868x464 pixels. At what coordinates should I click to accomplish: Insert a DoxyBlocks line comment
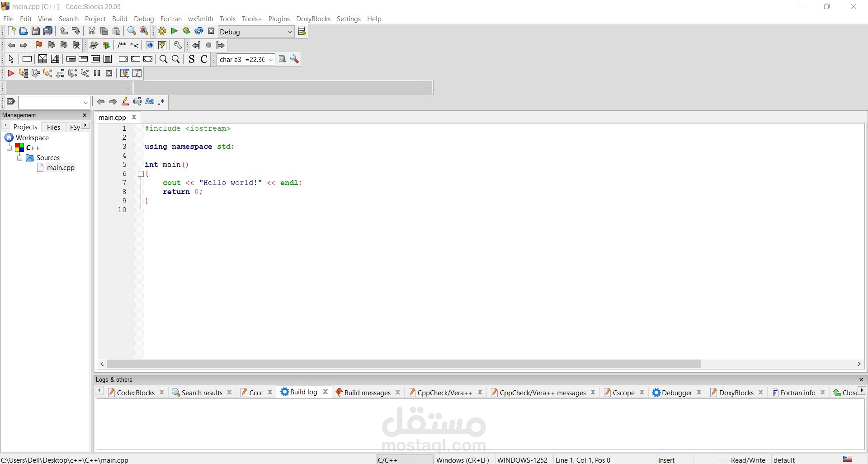135,45
